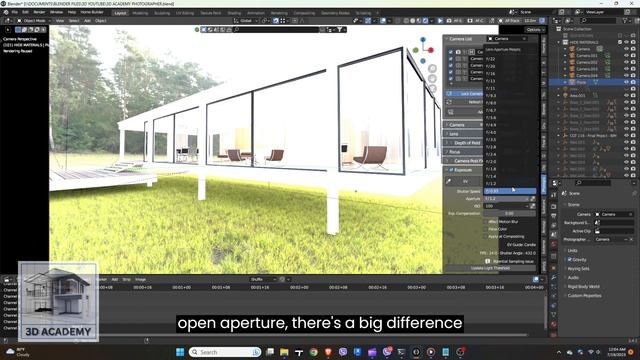Switch to the Compositing workspace tab
This screenshot has height=360, width=640.
click(304, 13)
